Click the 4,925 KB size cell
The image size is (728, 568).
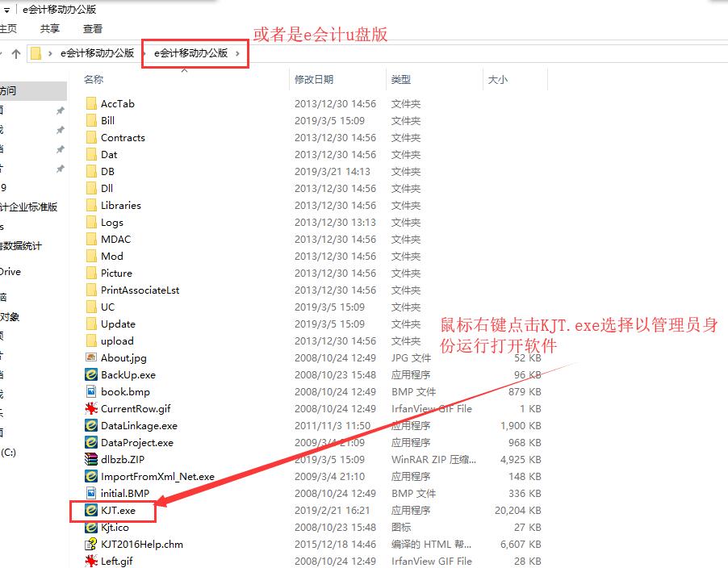(x=521, y=459)
